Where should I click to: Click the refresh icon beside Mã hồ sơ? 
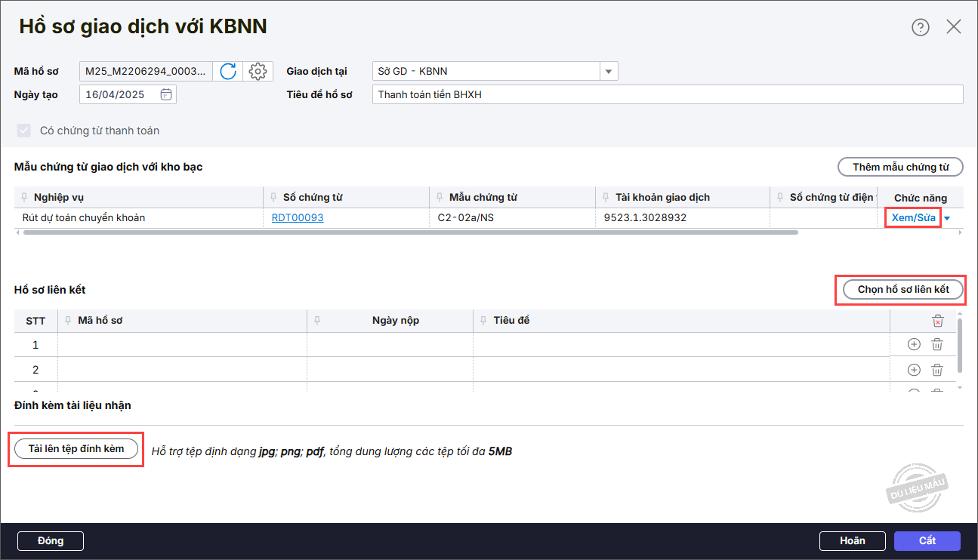[228, 72]
